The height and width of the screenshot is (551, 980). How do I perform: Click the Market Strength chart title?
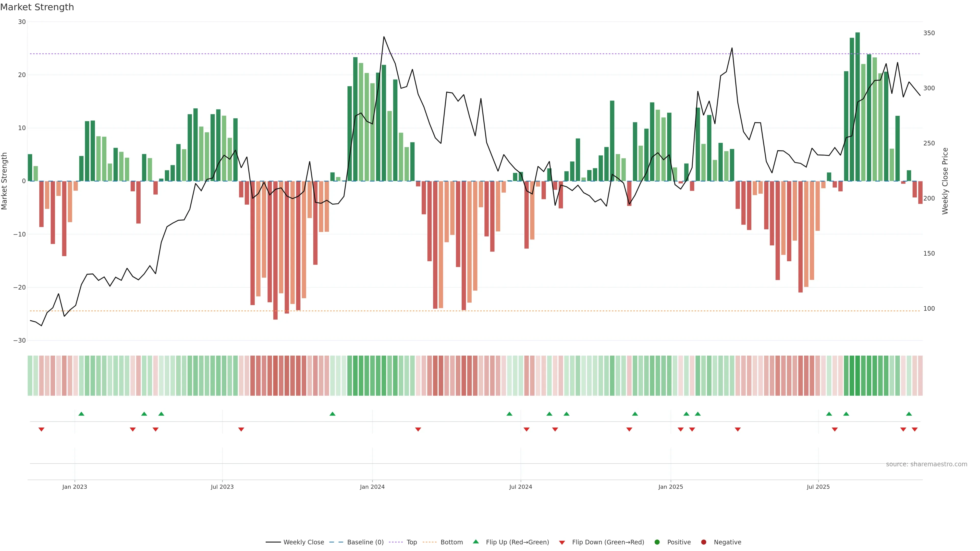[x=37, y=7]
